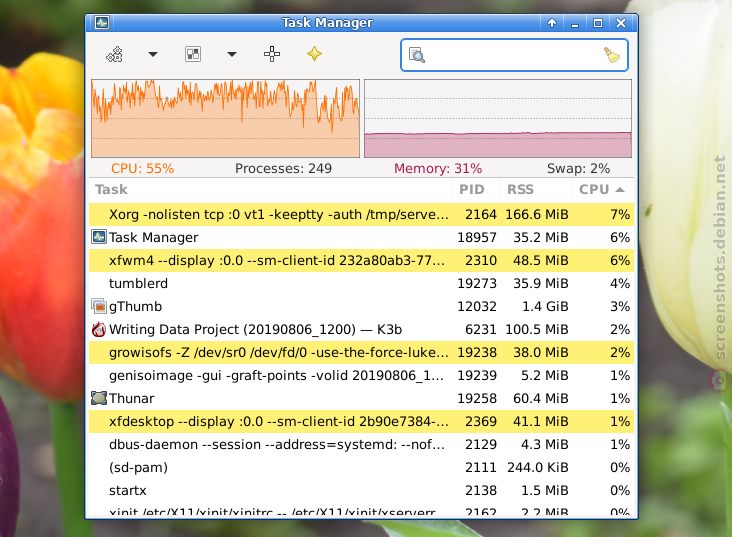This screenshot has width=732, height=537.
Task: Select the Writing Data Project K3b row
Action: click(361, 329)
